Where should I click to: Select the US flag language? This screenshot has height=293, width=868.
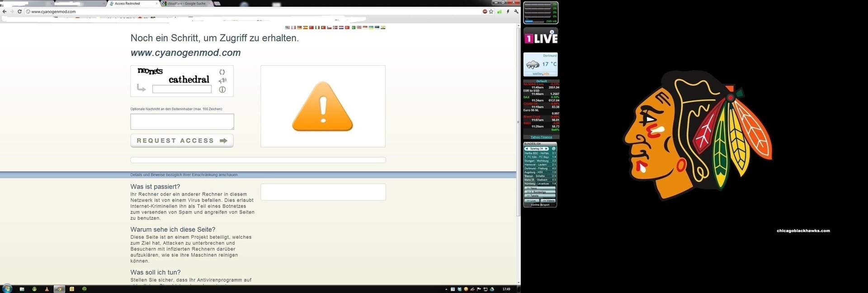[x=288, y=28]
